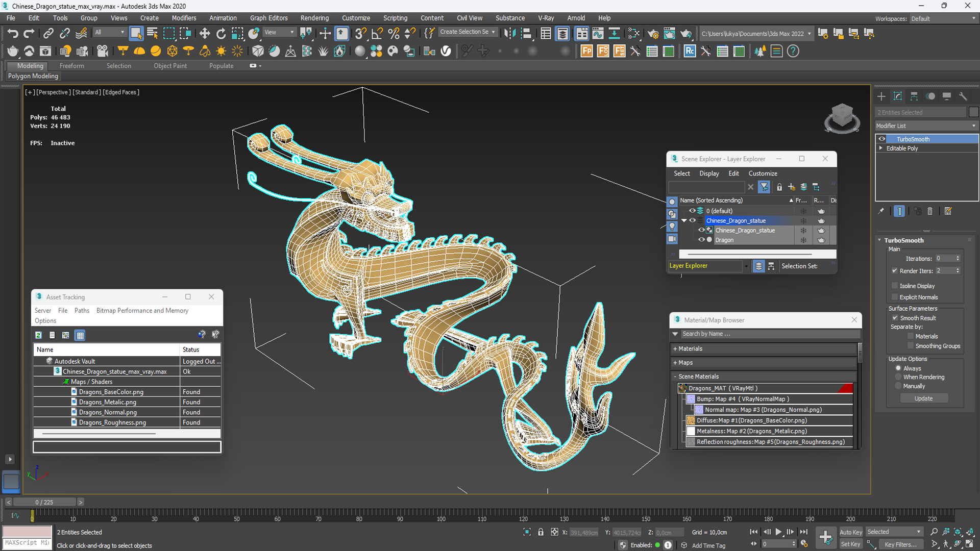The image size is (980, 551).
Task: Open Display menu in Scene Explorer
Action: pos(709,173)
